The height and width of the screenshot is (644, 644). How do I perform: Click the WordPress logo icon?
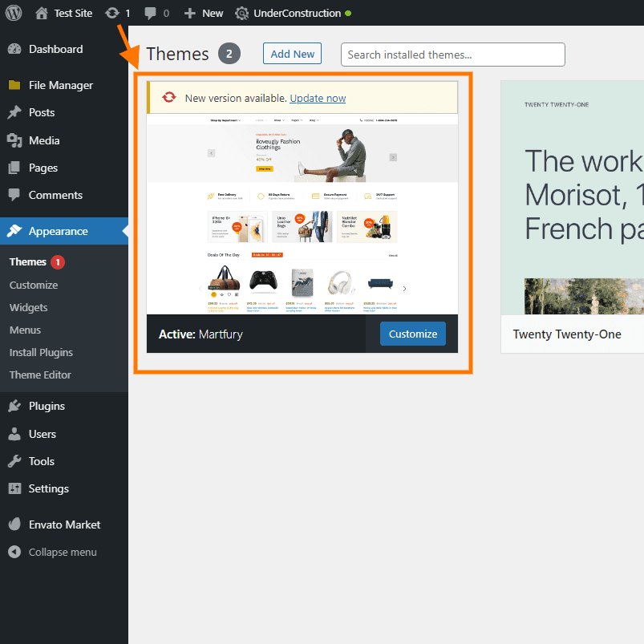coord(14,13)
